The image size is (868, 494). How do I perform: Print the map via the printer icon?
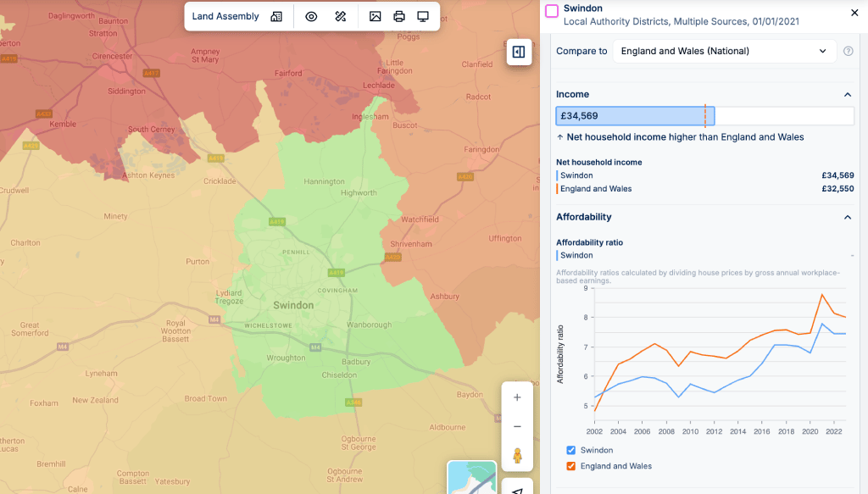(398, 16)
